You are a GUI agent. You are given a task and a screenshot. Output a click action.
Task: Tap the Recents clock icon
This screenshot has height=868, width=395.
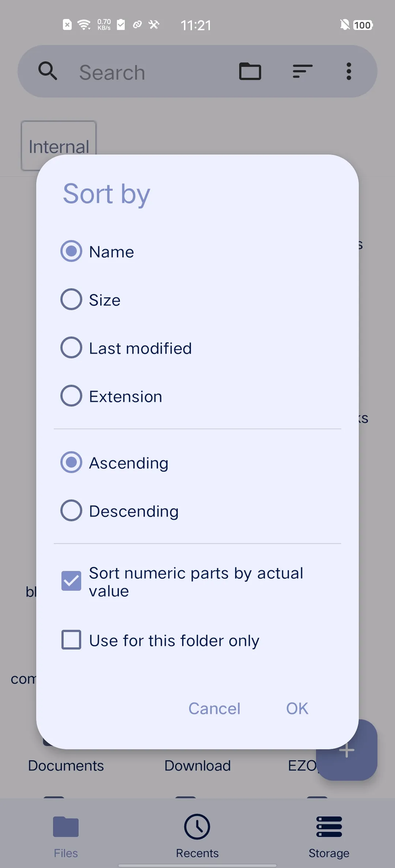point(197,826)
